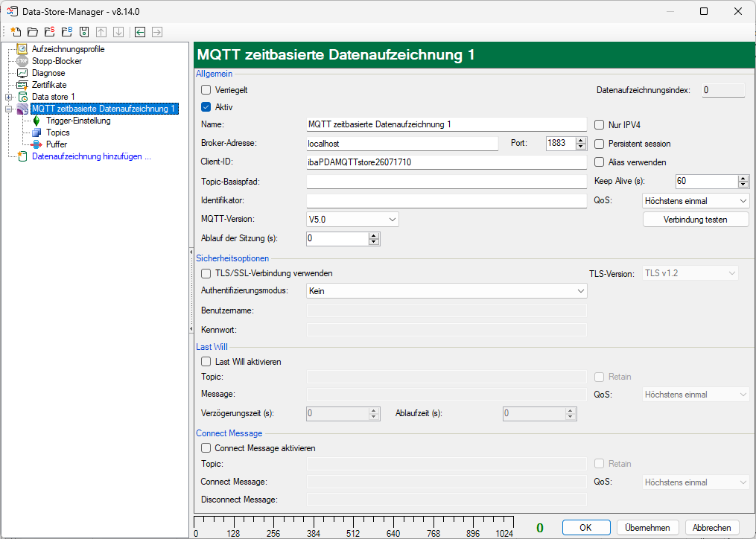Image resolution: width=756 pixels, height=539 pixels.
Task: Click the Retain checkbox in Last Will
Action: (x=600, y=377)
